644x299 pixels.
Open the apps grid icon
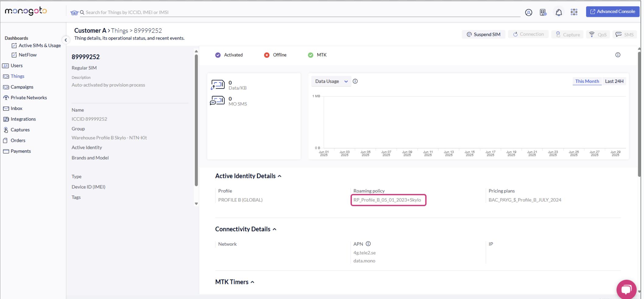click(x=574, y=12)
